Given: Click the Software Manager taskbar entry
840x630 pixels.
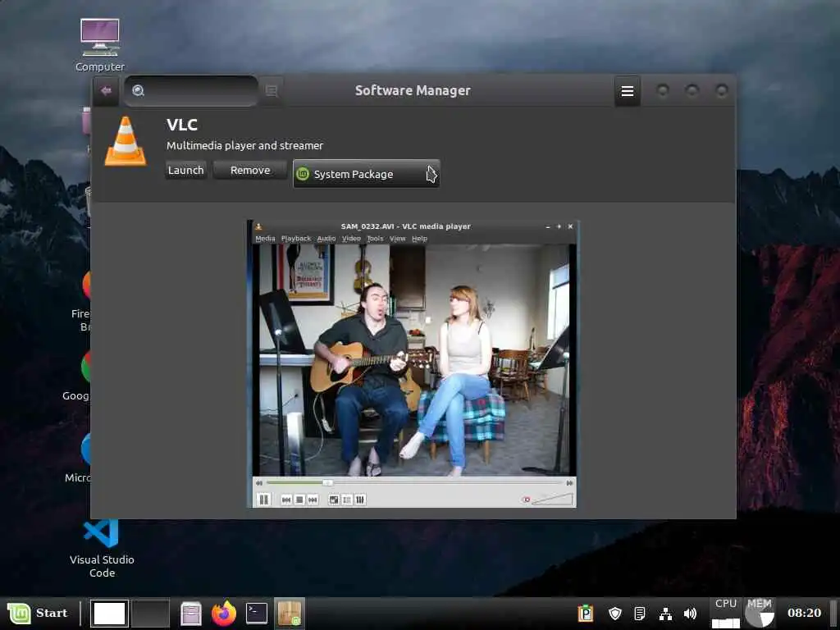Looking at the screenshot, I should click(x=290, y=614).
